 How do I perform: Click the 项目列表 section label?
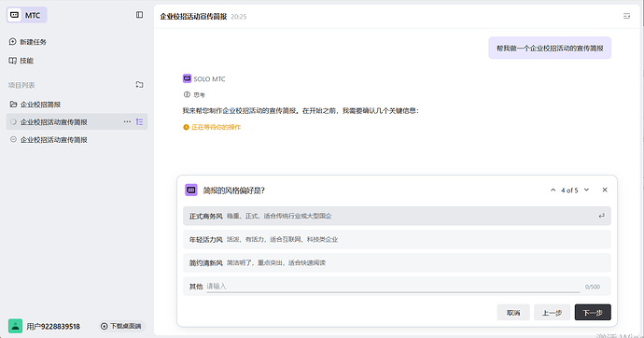(x=21, y=85)
